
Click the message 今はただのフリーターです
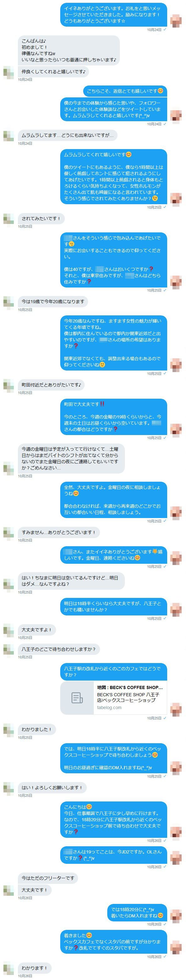[x=48, y=878]
